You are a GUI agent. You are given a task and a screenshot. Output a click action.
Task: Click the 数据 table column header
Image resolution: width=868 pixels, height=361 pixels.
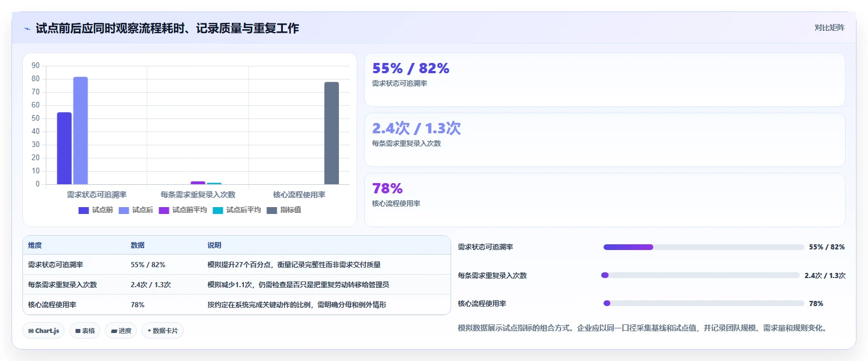(x=137, y=245)
